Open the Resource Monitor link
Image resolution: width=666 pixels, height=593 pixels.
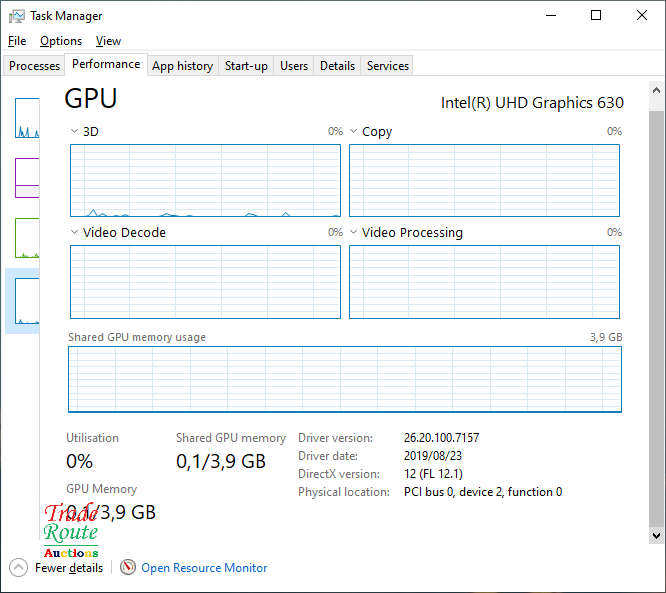pyautogui.click(x=204, y=568)
